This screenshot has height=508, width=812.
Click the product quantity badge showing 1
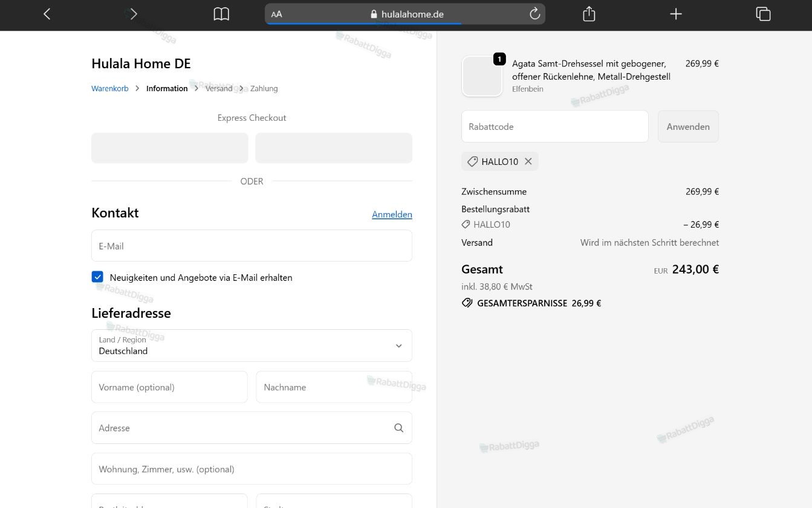pyautogui.click(x=499, y=59)
